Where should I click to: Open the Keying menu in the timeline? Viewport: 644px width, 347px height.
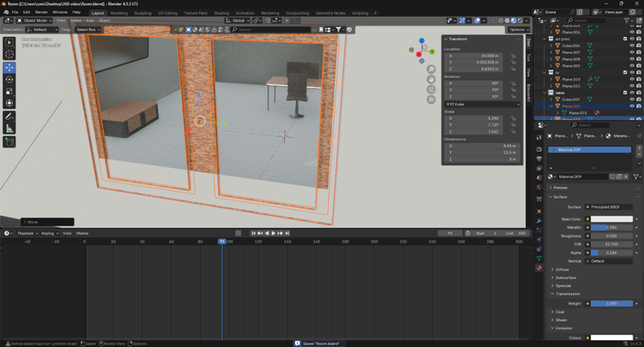[x=48, y=233]
